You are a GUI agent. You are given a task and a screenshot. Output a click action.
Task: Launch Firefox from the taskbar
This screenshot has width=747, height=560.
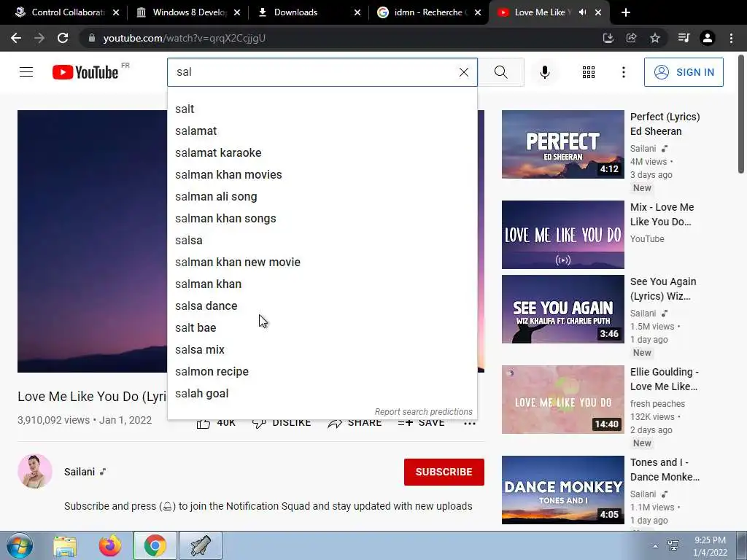[x=110, y=546]
